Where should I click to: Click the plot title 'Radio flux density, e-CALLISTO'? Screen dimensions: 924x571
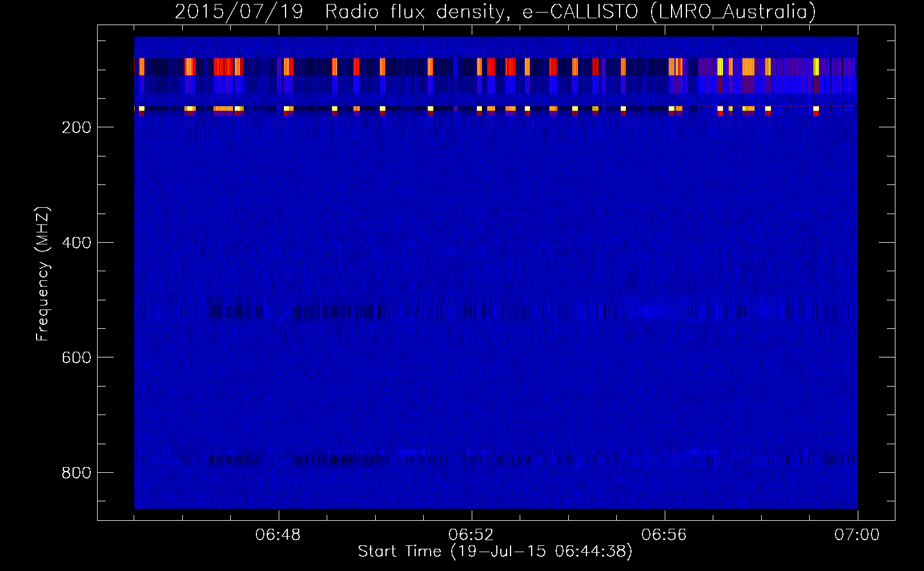tap(481, 12)
